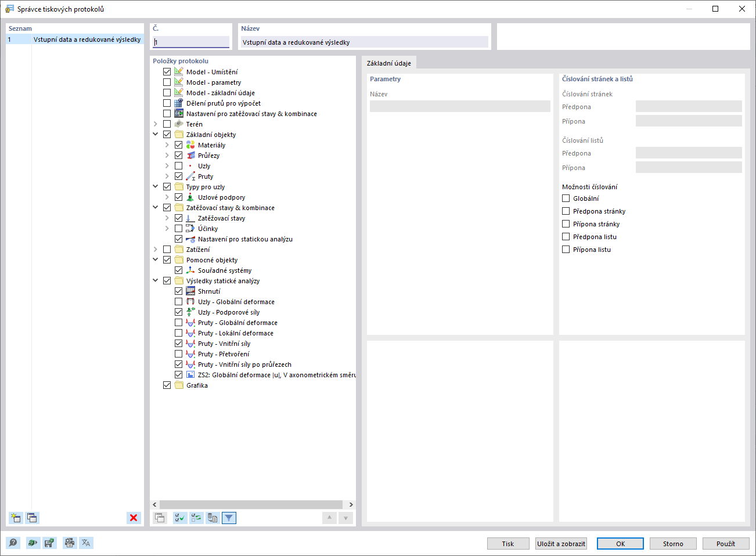
Task: Select Nastavení pro zatěžovací stavy & kombinace row
Action: 251,114
